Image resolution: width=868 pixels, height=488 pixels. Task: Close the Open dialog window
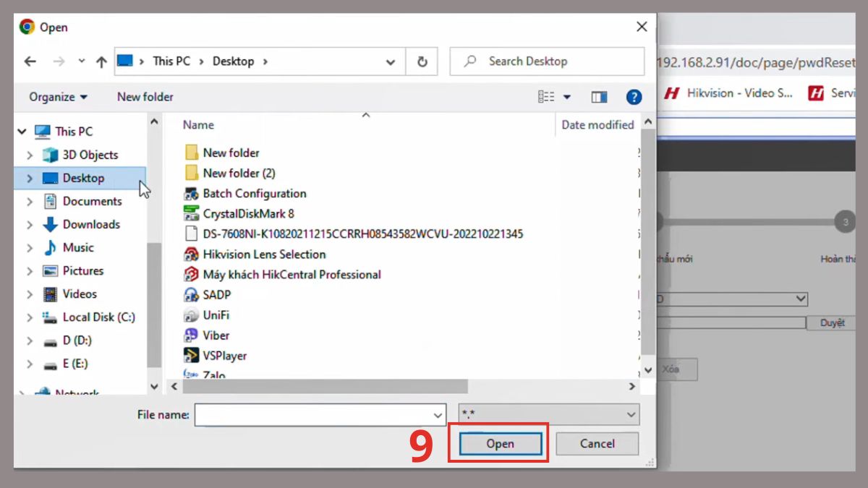[642, 27]
